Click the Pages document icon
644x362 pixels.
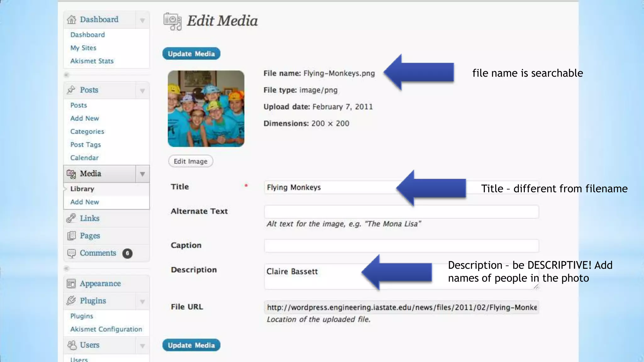71,236
